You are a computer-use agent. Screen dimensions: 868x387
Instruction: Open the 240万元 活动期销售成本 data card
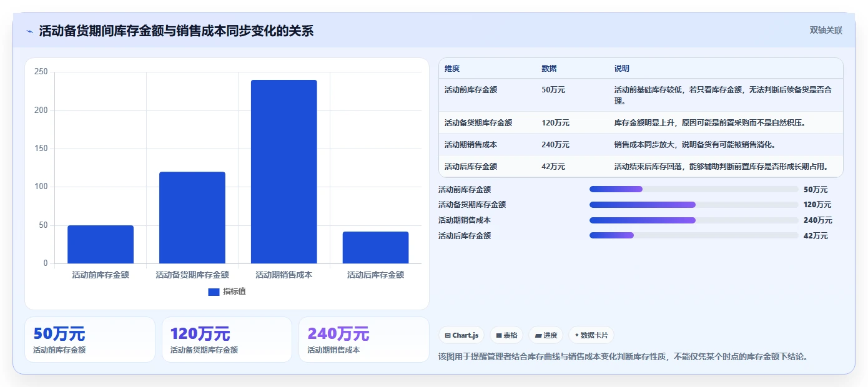[364, 340]
